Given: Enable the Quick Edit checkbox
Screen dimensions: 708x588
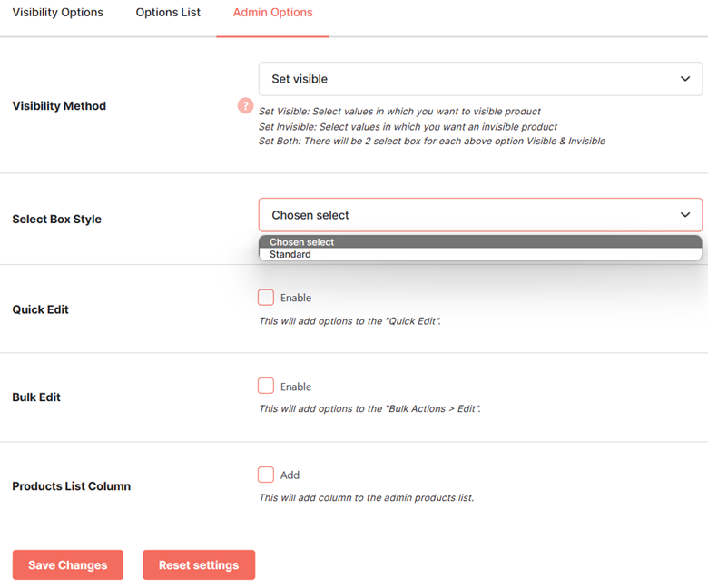Looking at the screenshot, I should tap(265, 298).
